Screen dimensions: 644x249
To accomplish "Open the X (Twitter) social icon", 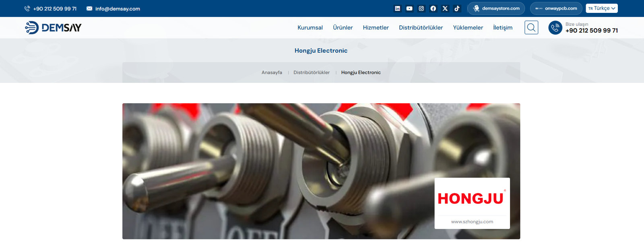I will 445,8.
